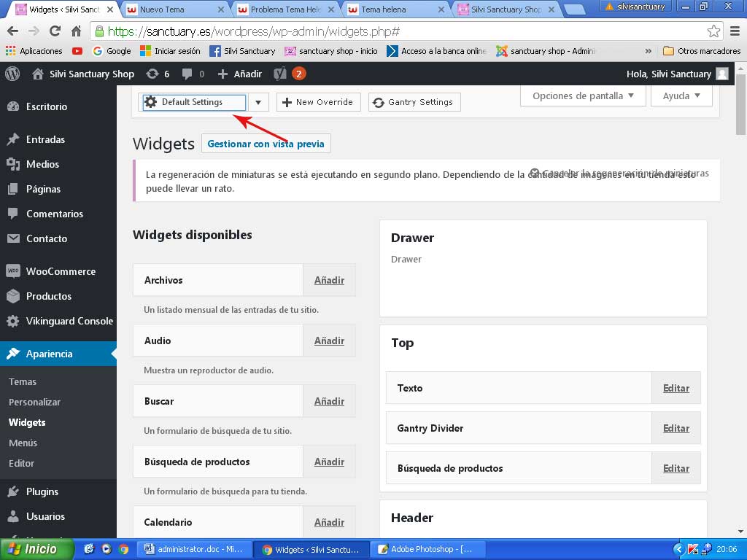The height and width of the screenshot is (560, 747).
Task: Cancel the thumbnail regeneration link
Action: tap(619, 173)
